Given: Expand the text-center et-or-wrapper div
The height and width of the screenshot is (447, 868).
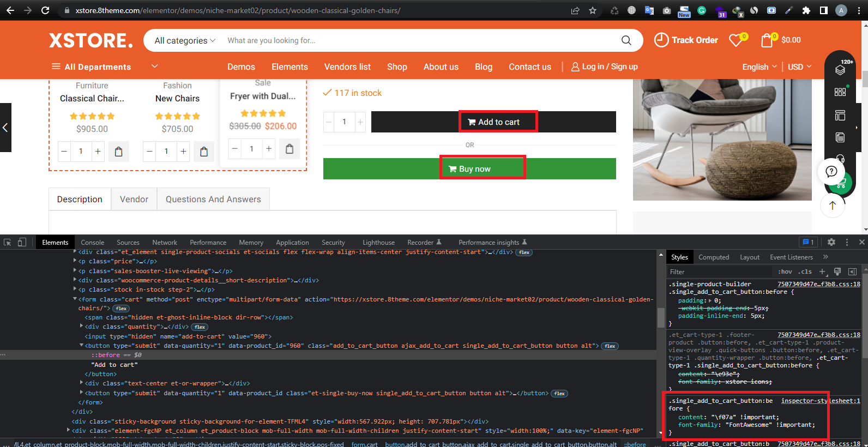Looking at the screenshot, I should pos(82,383).
